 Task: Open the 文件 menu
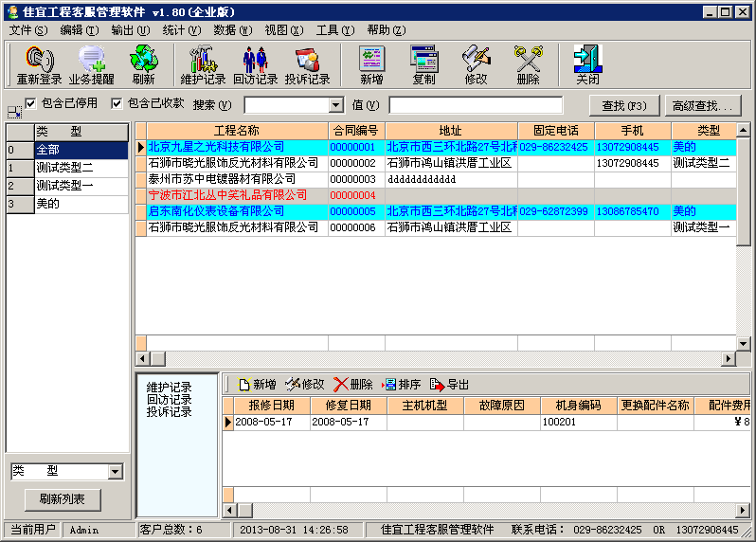tap(28, 30)
